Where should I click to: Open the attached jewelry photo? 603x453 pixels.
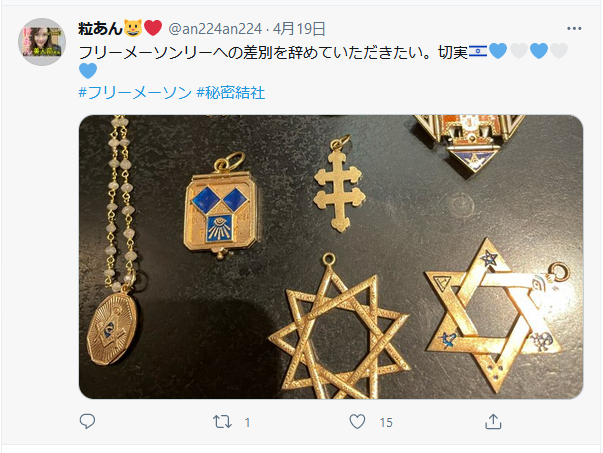tap(331, 256)
